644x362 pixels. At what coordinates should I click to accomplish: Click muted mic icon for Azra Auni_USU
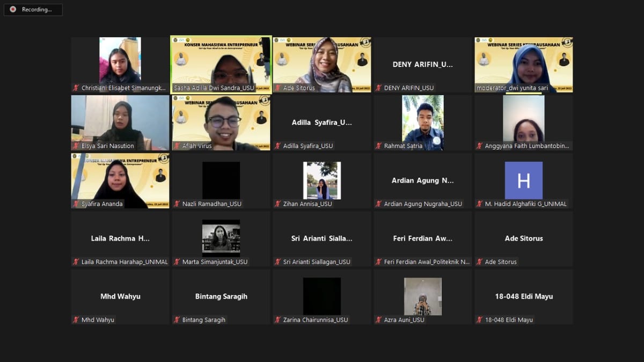tap(378, 320)
